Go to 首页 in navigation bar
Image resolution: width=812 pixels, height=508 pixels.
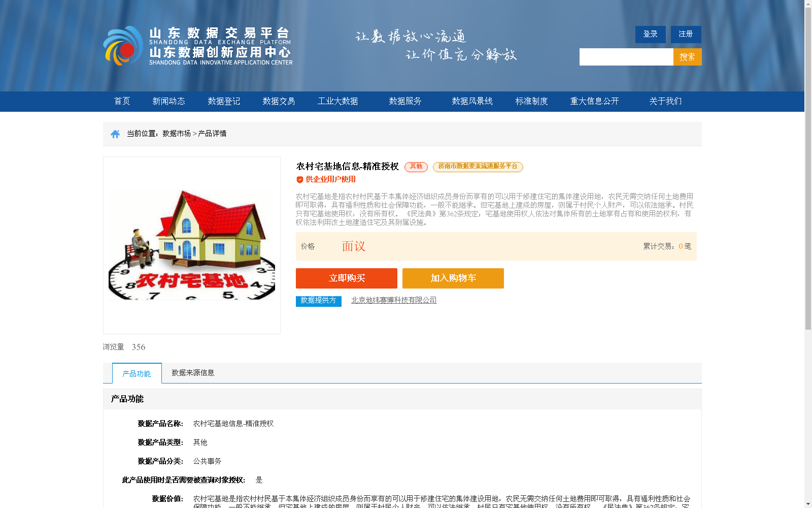[122, 101]
